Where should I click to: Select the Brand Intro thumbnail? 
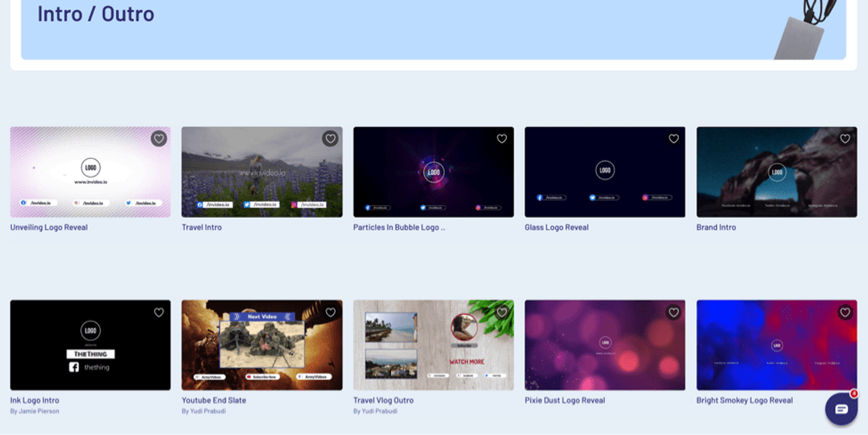(776, 171)
